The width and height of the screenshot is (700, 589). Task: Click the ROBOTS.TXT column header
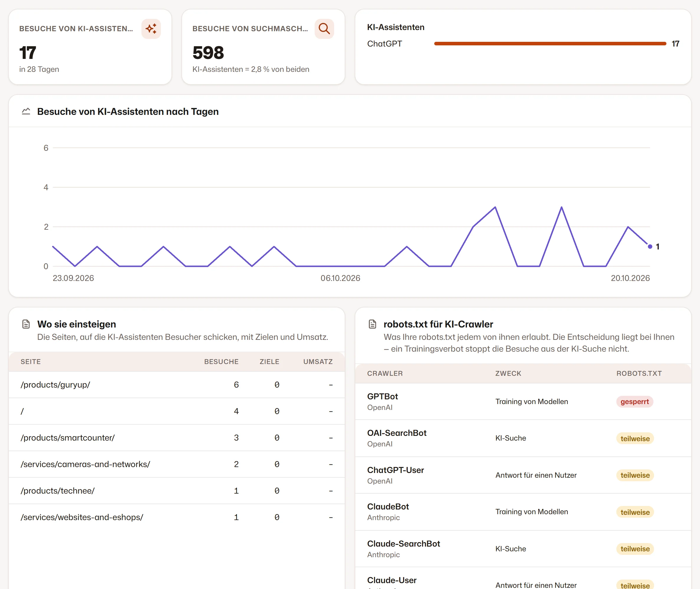pos(639,373)
